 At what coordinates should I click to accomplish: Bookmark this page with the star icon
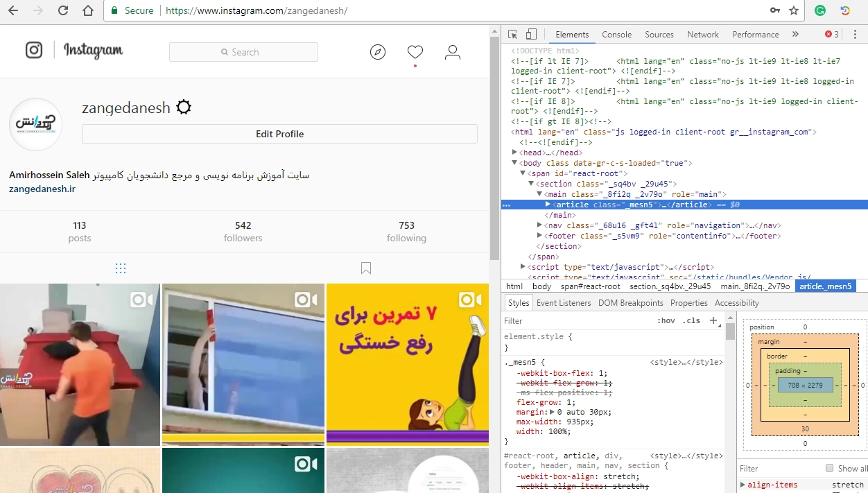tap(794, 10)
